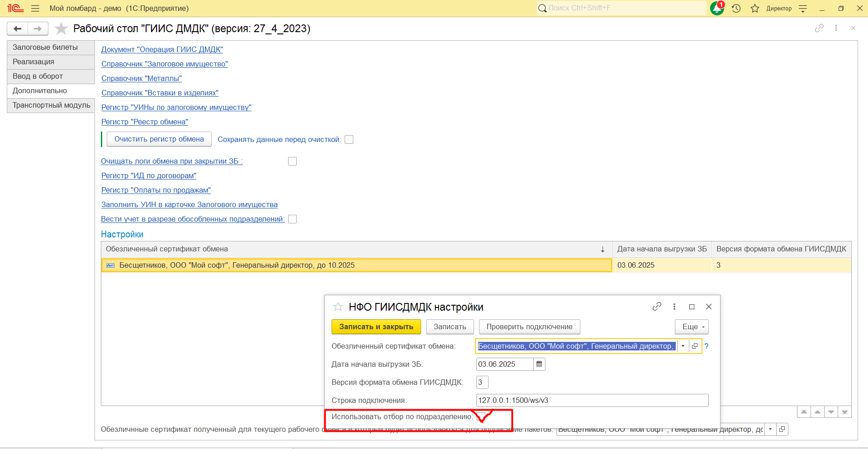Open service settings lines icon near Директор

tap(803, 8)
